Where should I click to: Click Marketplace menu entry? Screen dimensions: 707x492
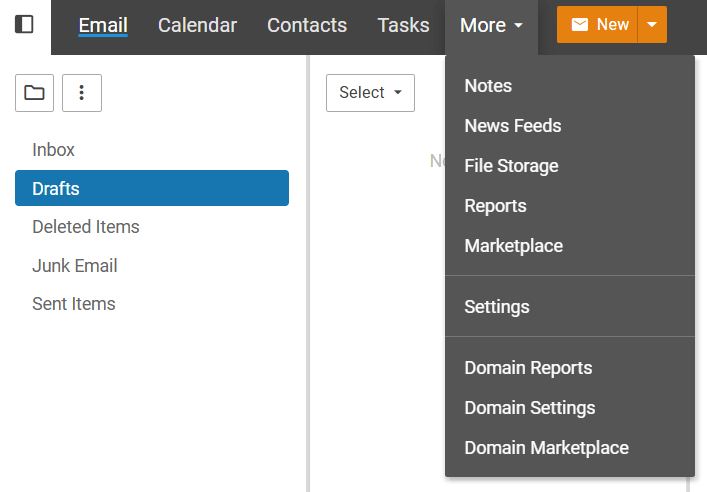pos(513,246)
